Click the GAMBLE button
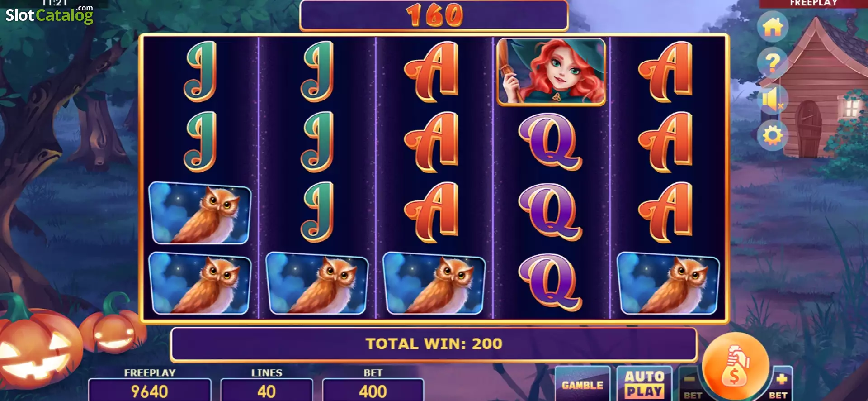 tap(582, 385)
